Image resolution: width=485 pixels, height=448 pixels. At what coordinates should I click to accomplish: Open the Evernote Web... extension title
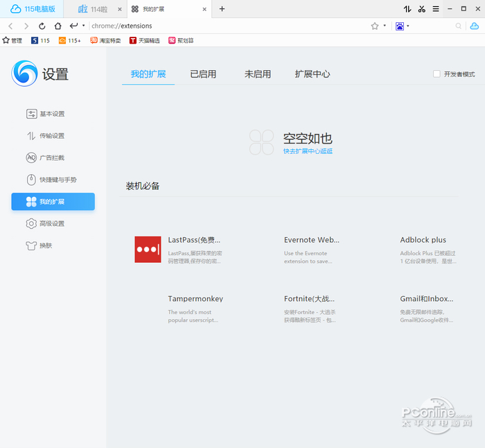(312, 240)
